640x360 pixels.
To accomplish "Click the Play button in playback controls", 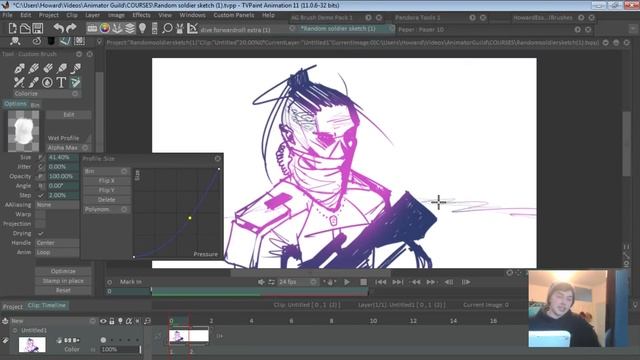I will pyautogui.click(x=347, y=282).
